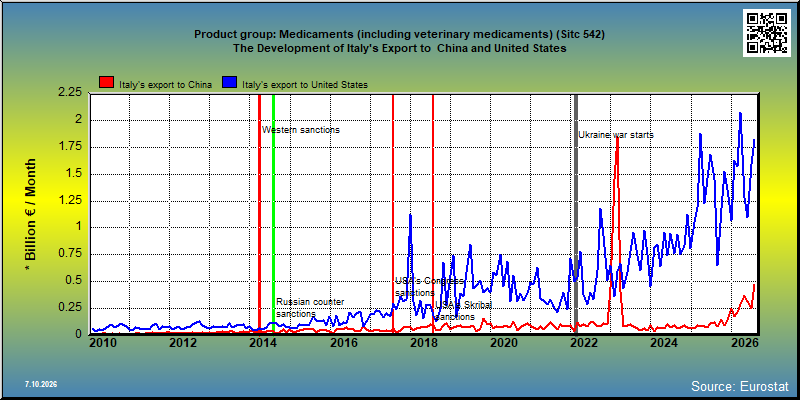Click the y-axis value 0.25
Viewport: 800px width, 400px height.
71,308
